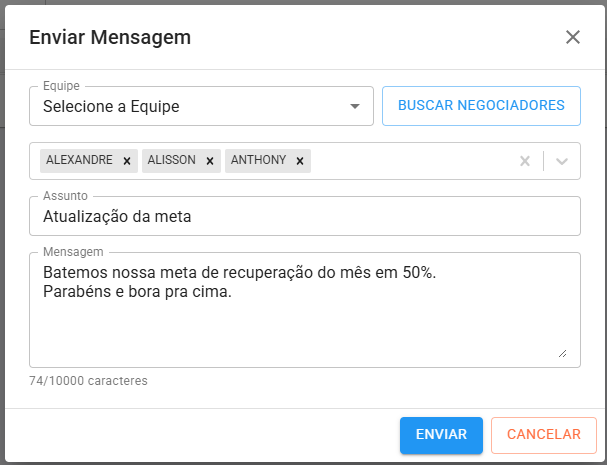
Task: Clear all selected negotiators
Action: pyautogui.click(x=525, y=161)
